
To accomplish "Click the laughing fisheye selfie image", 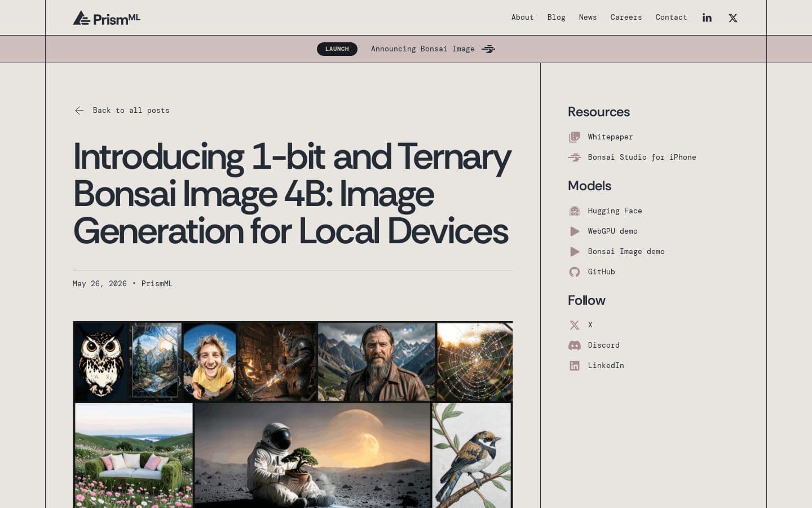I will [x=209, y=362].
